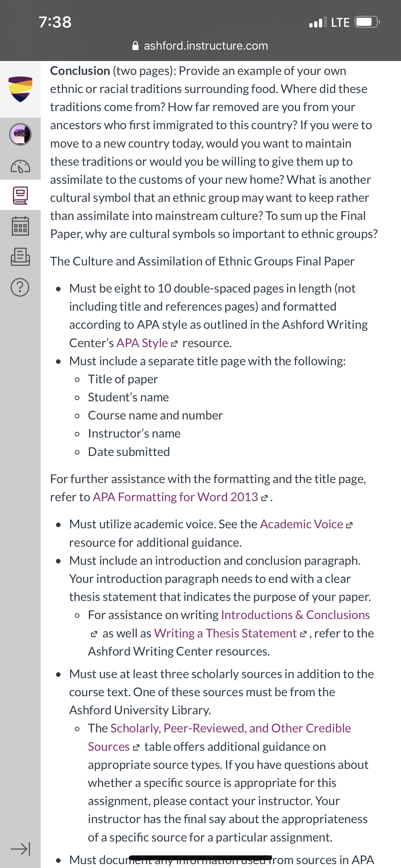This screenshot has height=868, width=401.
Task: Open the Ashford shield logo home
Action: point(20,89)
